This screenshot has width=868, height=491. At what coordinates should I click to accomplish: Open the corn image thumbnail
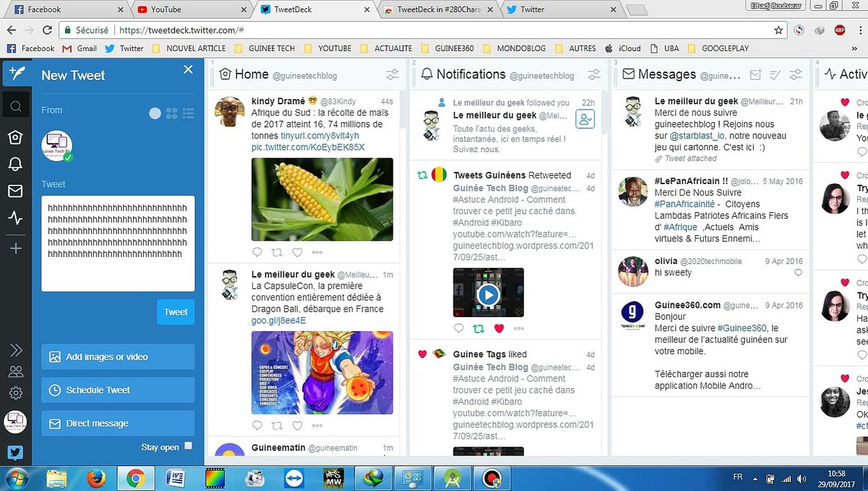322,199
